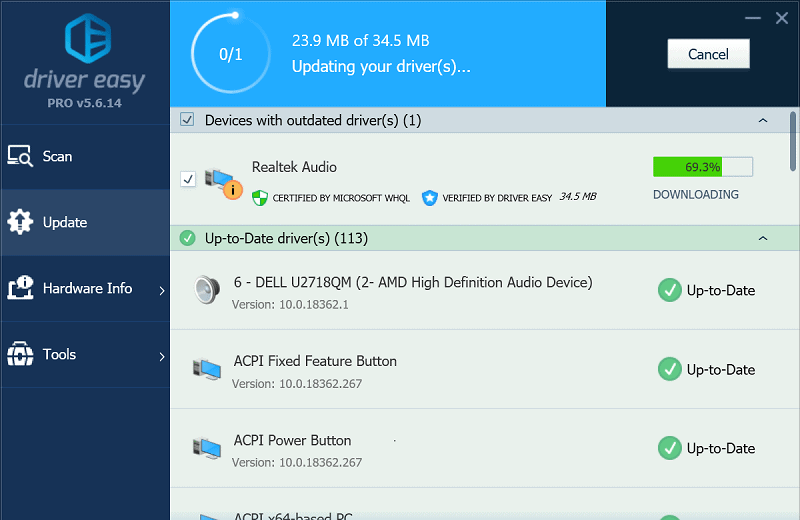
Task: Click the 23.9 MB of 34.5 MB text
Action: [360, 41]
